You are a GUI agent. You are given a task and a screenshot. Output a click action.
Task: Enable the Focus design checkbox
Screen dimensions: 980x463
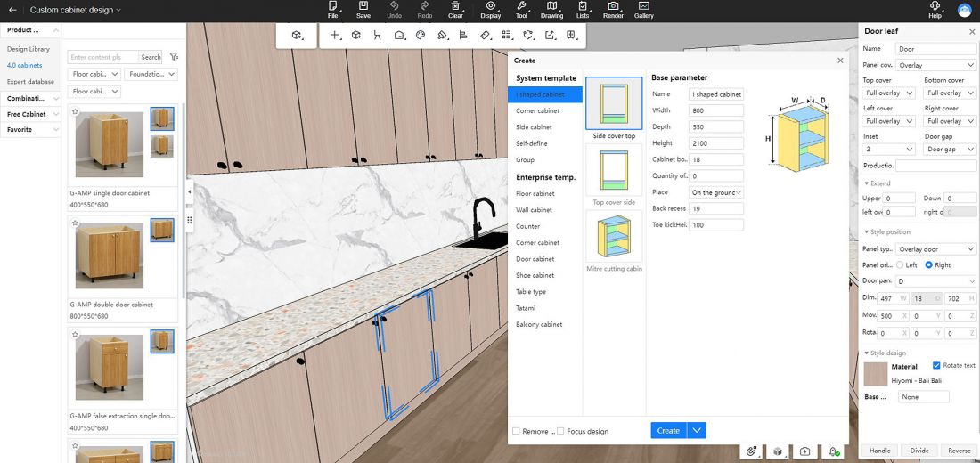click(x=560, y=431)
